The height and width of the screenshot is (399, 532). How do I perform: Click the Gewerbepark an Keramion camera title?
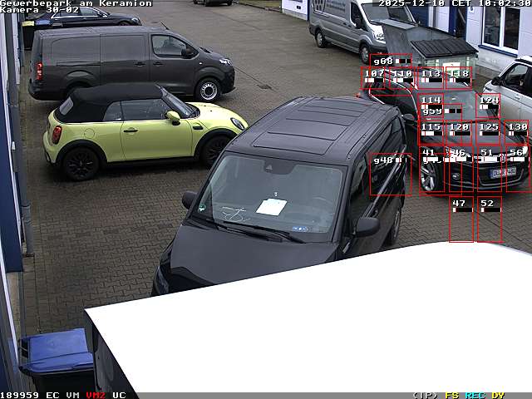(76, 3)
